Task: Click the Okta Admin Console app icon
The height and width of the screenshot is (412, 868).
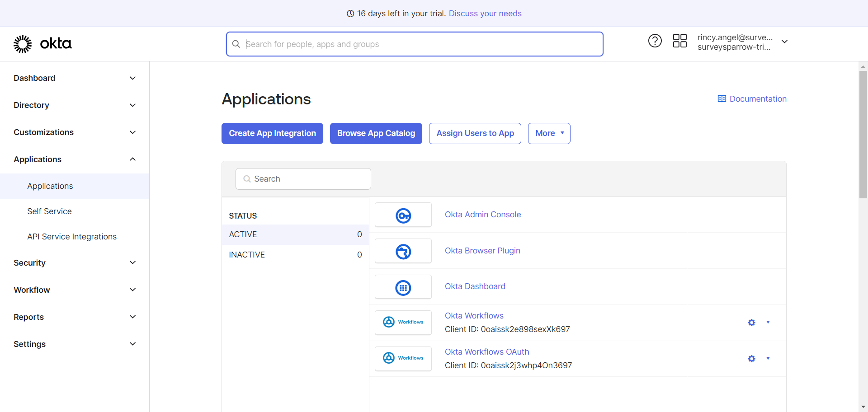Action: point(403,215)
